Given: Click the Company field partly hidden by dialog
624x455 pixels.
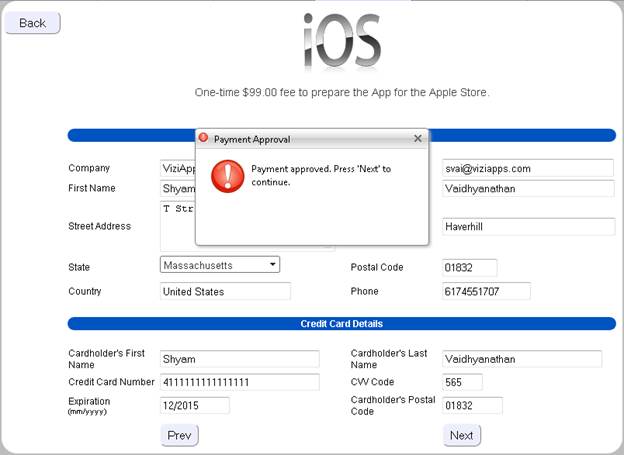Looking at the screenshot, I should pyautogui.click(x=178, y=168).
